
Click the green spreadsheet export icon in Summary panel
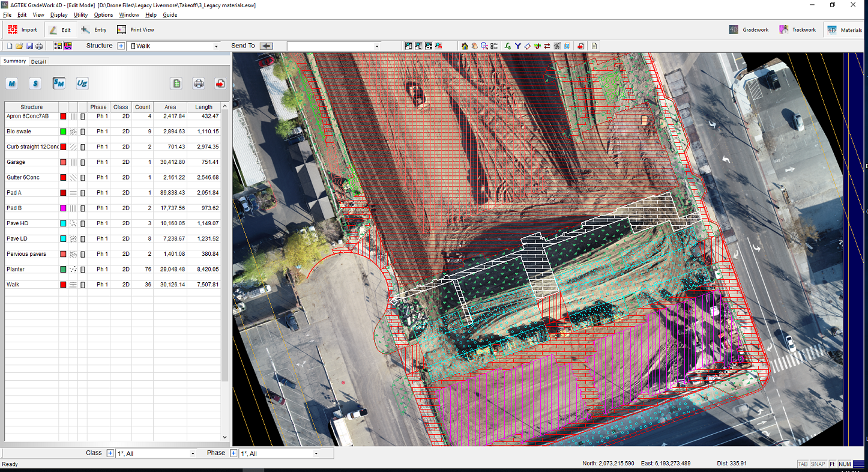(176, 83)
